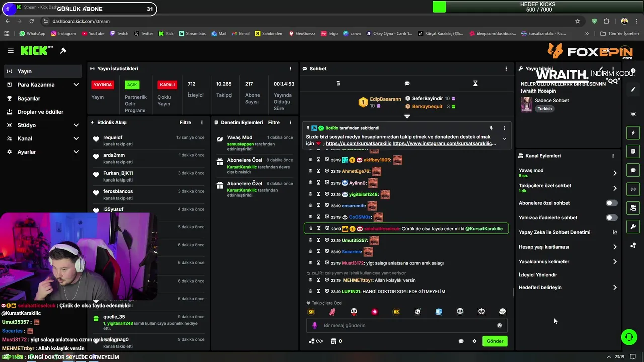
Task: Expand Stüdyo sidebar section
Action: tap(76, 125)
